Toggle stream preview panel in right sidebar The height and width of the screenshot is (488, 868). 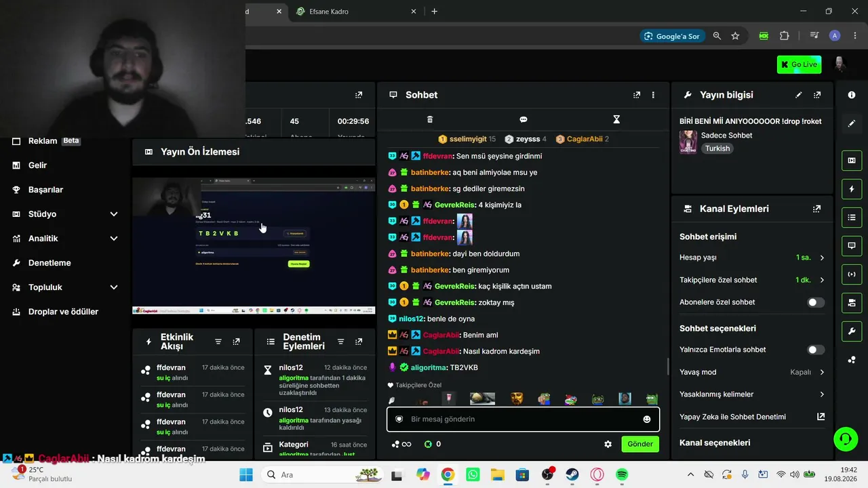point(852,161)
